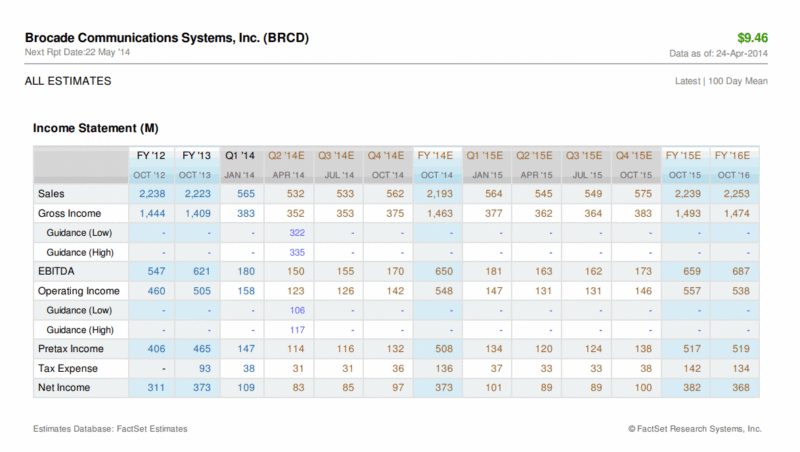Viewport: 800px width, 452px height.
Task: Click Gross Income guidance low value 322
Action: click(x=297, y=233)
